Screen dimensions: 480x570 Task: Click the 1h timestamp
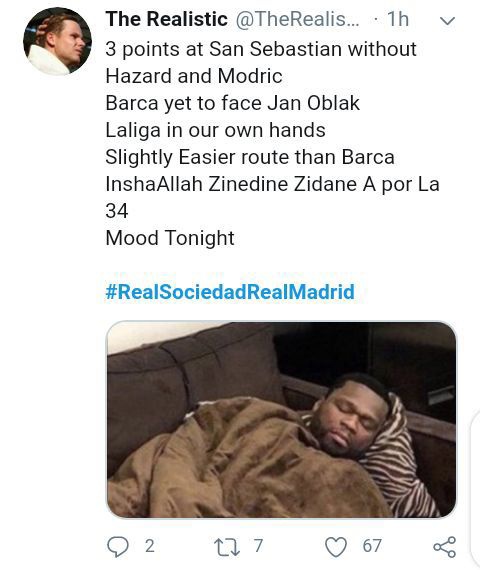(398, 19)
